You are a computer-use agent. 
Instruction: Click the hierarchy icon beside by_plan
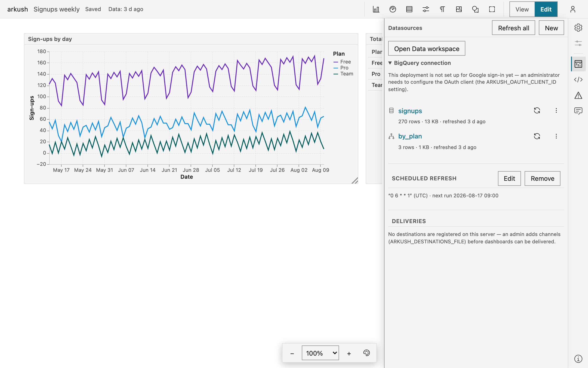click(x=391, y=136)
